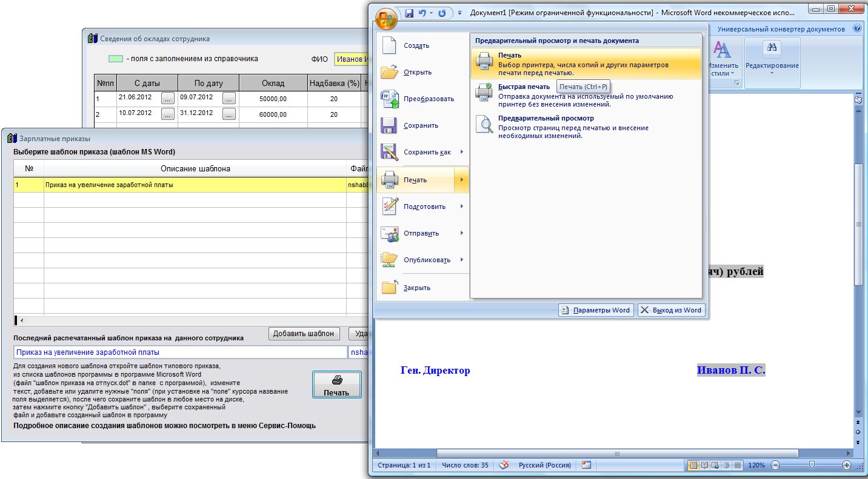Image resolution: width=868 pixels, height=479 pixels.
Task: Switch to Print Layout view in status bar
Action: click(x=693, y=465)
